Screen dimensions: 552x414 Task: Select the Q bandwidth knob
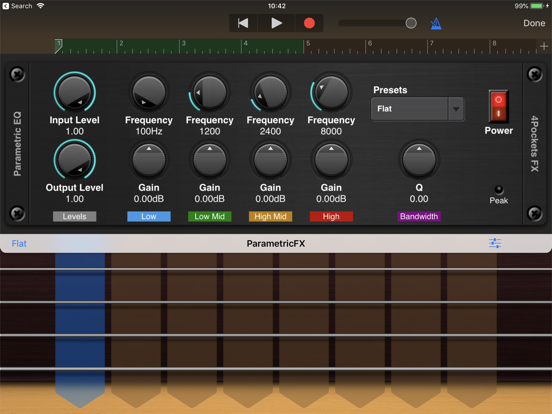(419, 160)
